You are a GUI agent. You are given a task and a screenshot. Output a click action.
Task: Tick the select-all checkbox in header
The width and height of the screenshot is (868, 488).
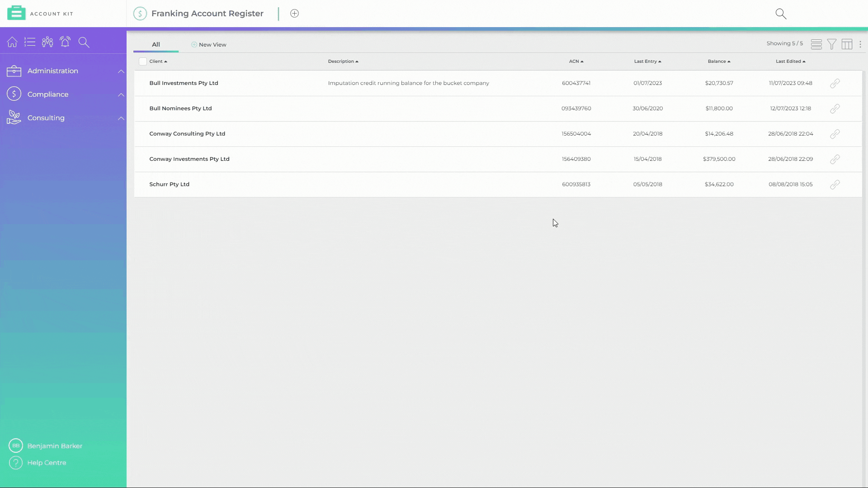pyautogui.click(x=143, y=61)
